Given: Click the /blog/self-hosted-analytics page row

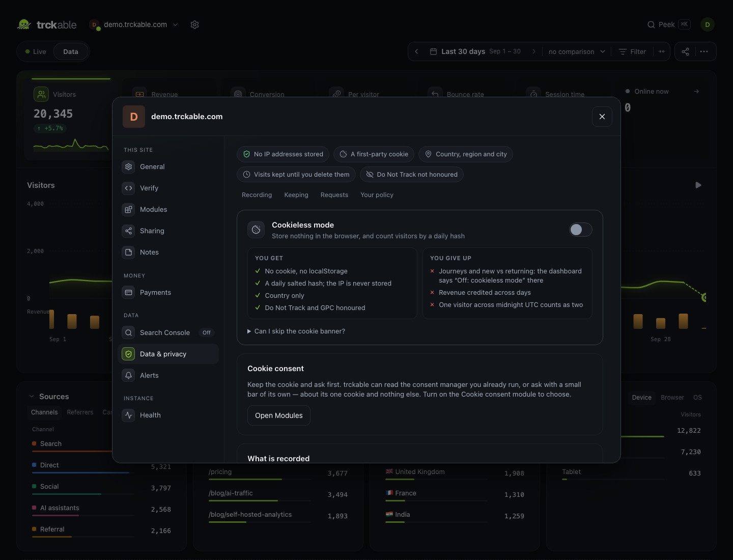Looking at the screenshot, I should (278, 515).
